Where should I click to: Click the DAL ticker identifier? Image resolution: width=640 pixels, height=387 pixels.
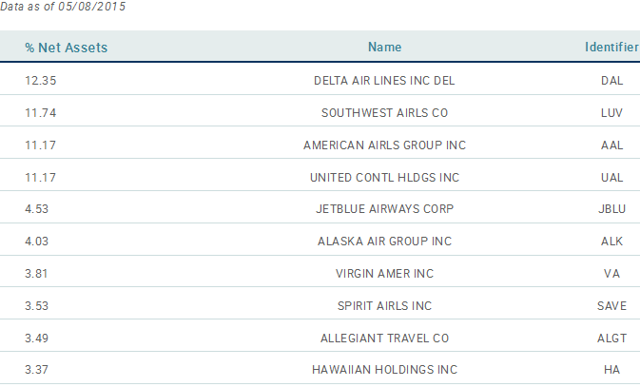click(612, 80)
